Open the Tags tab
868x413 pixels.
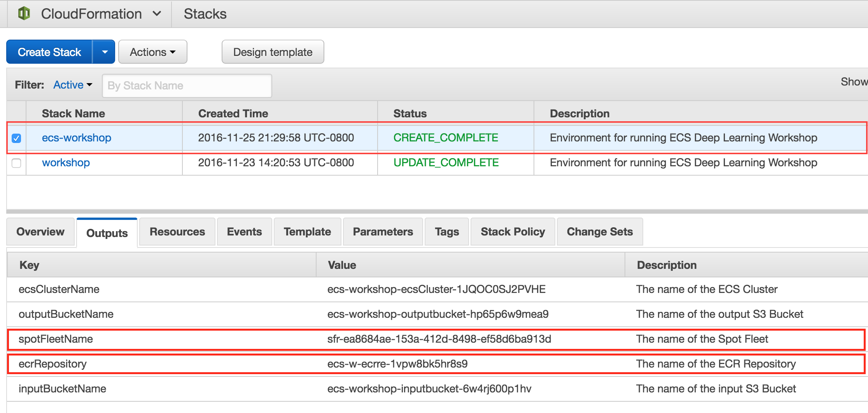pos(447,232)
